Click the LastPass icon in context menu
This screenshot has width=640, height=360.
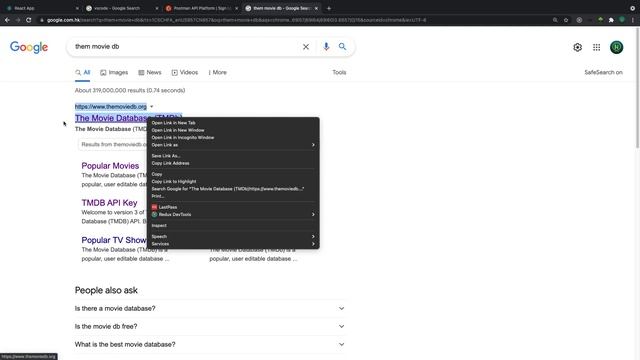tap(154, 207)
